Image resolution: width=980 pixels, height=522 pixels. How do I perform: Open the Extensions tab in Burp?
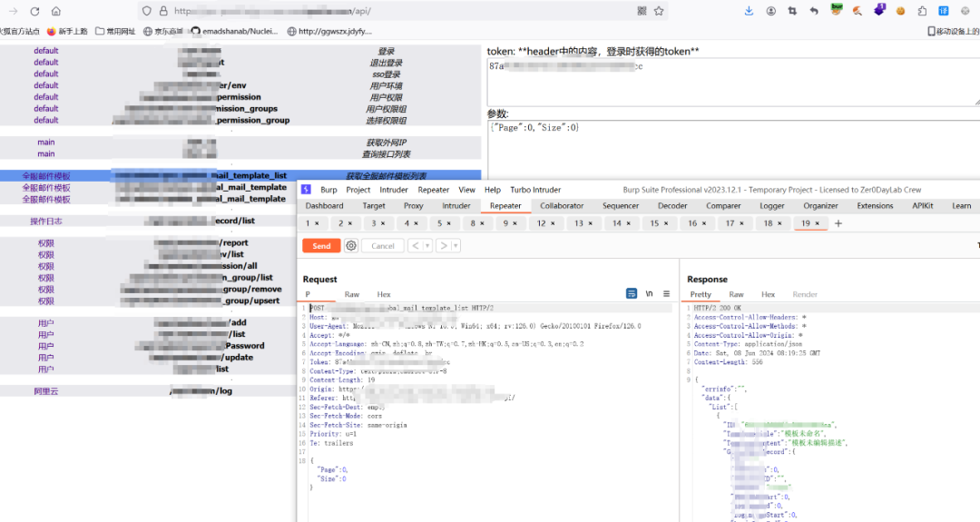click(x=875, y=206)
